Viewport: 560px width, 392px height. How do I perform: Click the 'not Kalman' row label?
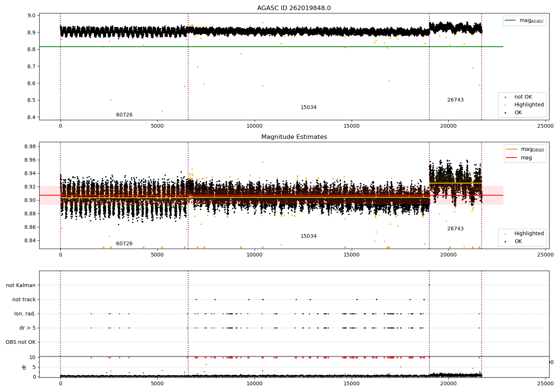21,286
